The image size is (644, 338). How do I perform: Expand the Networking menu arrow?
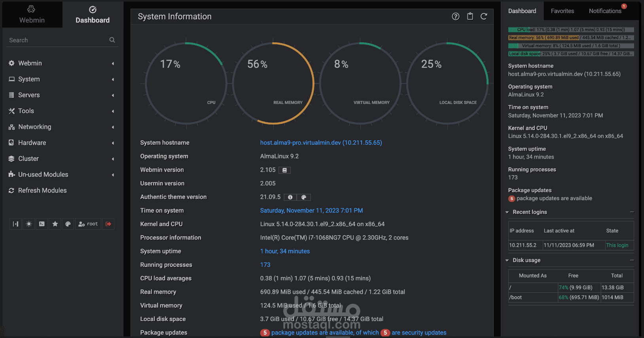click(113, 127)
